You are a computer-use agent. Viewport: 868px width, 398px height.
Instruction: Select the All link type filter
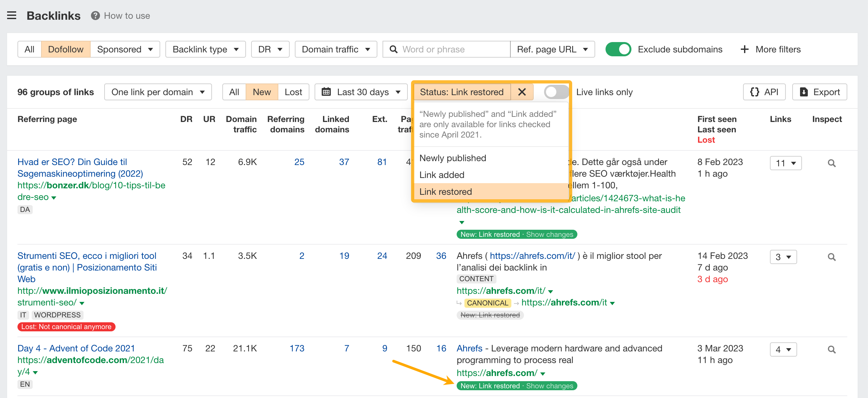[29, 50]
